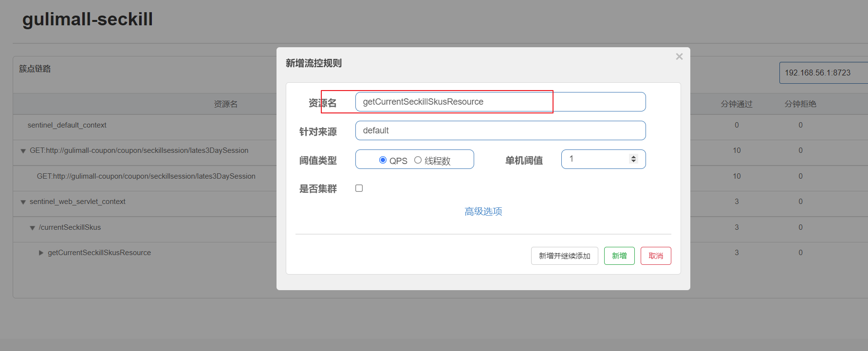
Task: Collapse the sentinel_web_servlet_context tree node
Action: pyautogui.click(x=23, y=202)
